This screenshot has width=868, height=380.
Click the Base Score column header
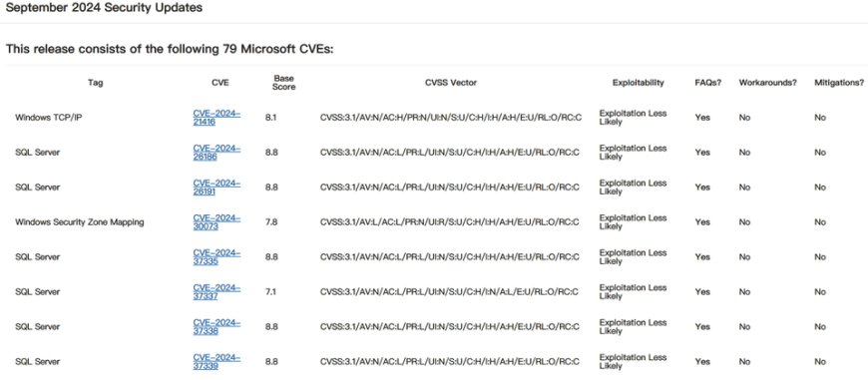coord(283,83)
